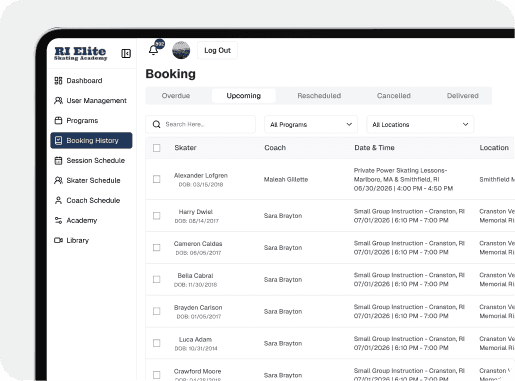Screen dimensions: 515x381
Task: Click Small Group Instruction in Bella Cabral row
Action: tap(409, 275)
